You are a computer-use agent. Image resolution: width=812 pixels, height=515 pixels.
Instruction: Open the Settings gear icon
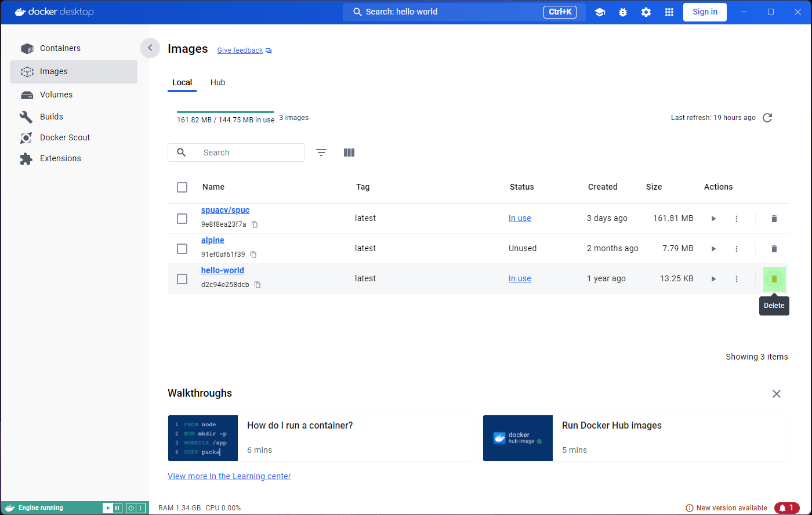(x=646, y=12)
